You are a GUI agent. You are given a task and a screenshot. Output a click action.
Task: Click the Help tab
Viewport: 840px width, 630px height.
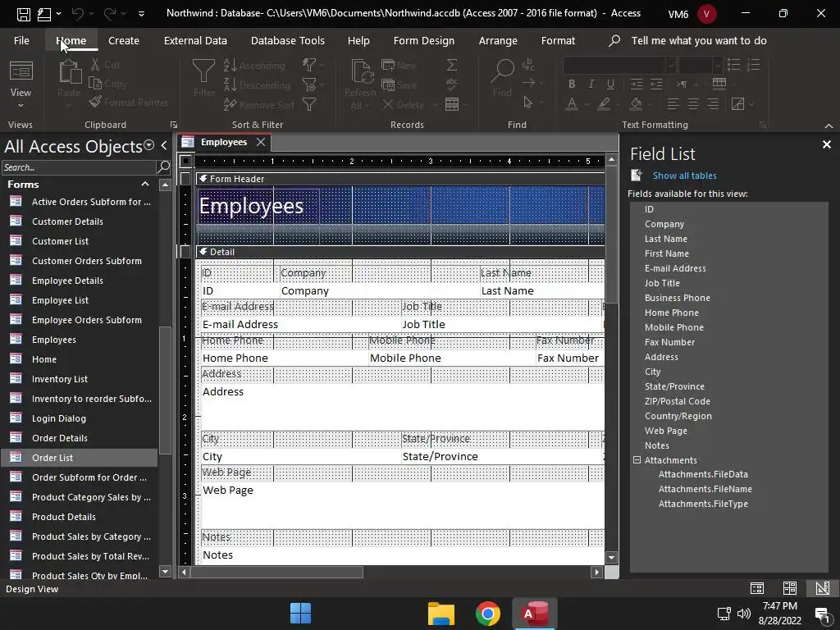point(358,41)
